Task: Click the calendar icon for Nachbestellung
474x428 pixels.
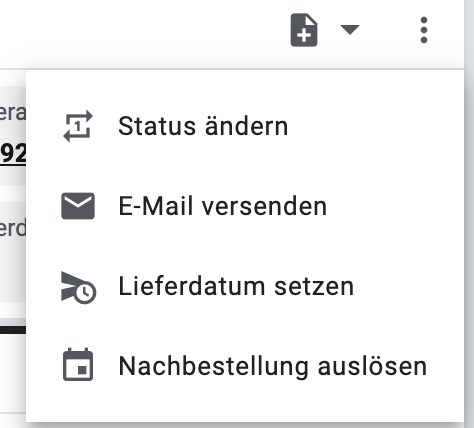Action: point(78,364)
